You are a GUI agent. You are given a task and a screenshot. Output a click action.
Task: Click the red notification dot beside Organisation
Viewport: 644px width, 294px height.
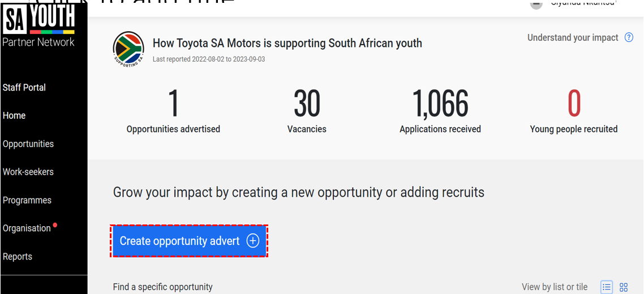(55, 224)
